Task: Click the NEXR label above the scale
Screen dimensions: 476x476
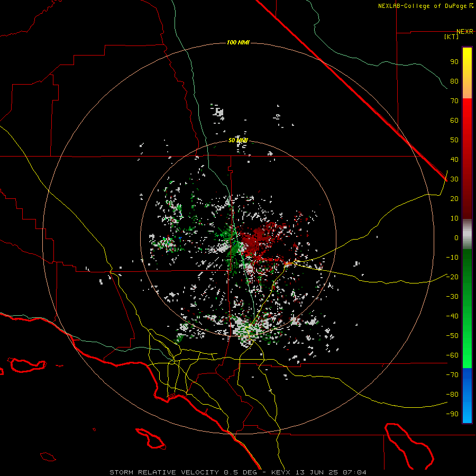Action: [x=465, y=32]
